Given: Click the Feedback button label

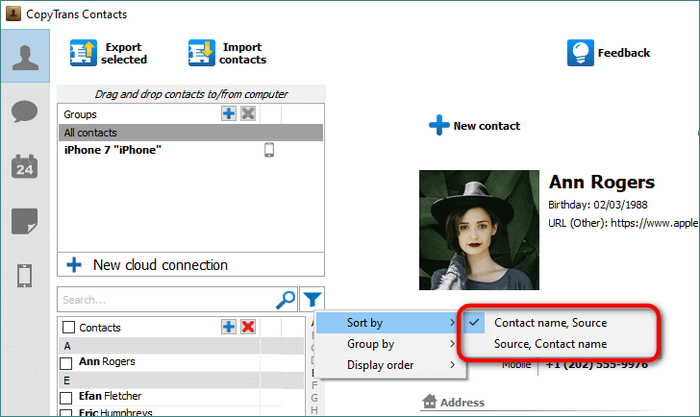Looking at the screenshot, I should click(x=624, y=53).
